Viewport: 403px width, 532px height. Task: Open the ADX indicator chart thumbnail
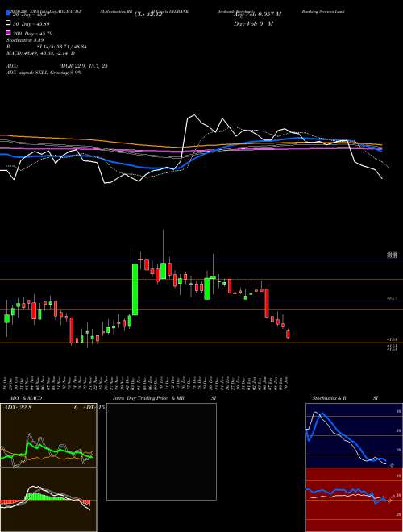48,435
